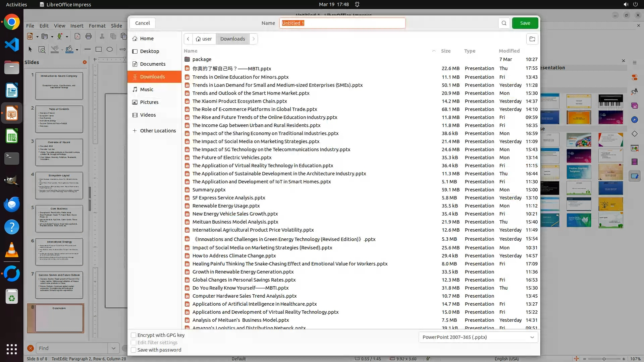Open the Downloads sidebar location
Image resolution: width=644 pixels, height=362 pixels.
pos(152,77)
